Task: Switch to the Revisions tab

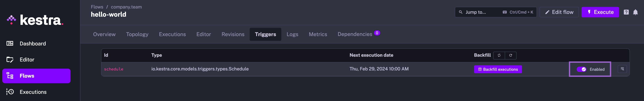Action: (x=233, y=34)
